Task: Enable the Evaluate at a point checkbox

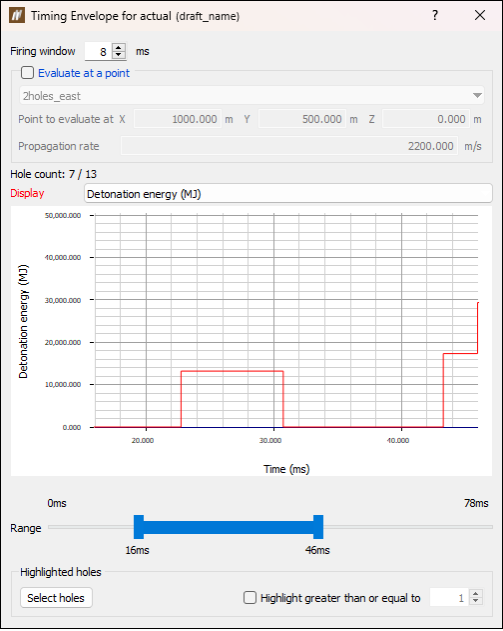Action: 27,73
